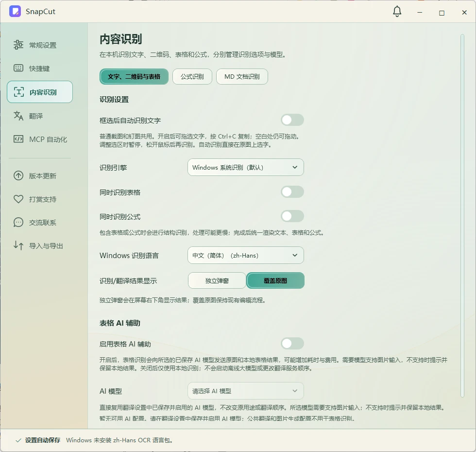Open 打赏支持 page
The width and height of the screenshot is (476, 452).
point(40,199)
